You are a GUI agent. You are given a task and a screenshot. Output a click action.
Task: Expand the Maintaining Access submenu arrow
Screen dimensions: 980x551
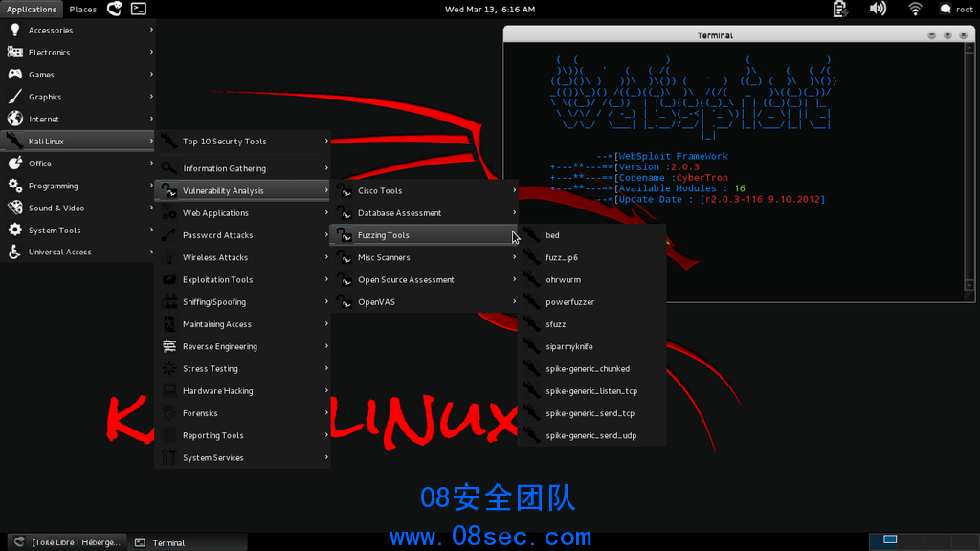(x=326, y=323)
